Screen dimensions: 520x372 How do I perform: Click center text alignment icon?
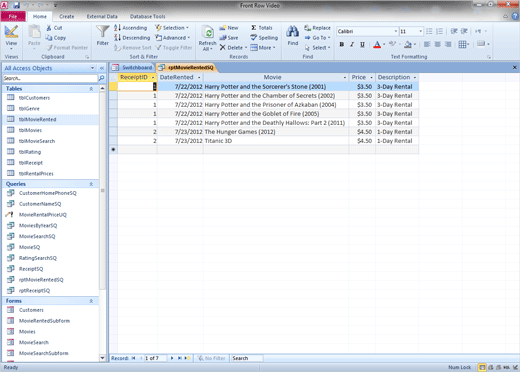click(437, 44)
